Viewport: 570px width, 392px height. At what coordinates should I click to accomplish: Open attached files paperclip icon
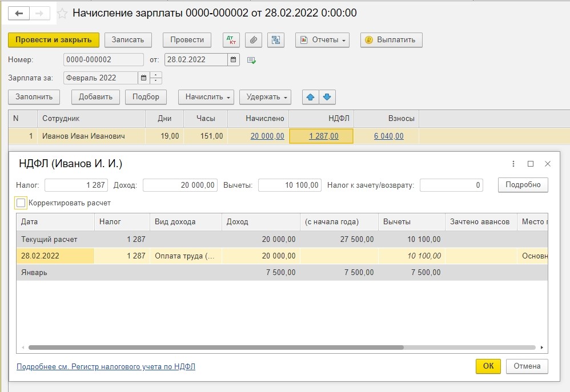254,40
